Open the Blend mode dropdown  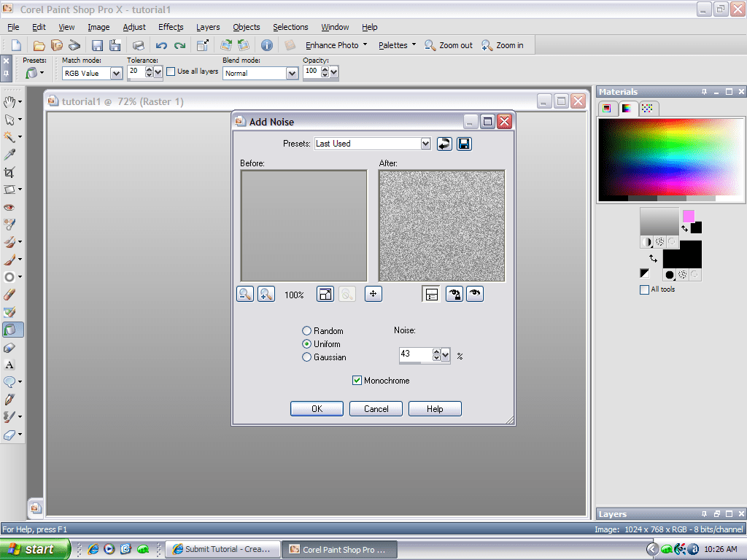(x=290, y=73)
